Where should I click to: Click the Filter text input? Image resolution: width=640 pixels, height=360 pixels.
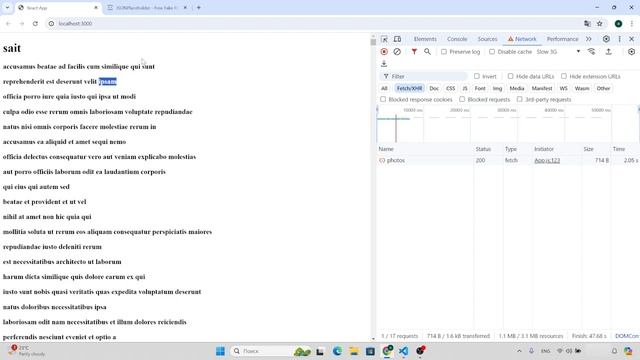[x=424, y=76]
